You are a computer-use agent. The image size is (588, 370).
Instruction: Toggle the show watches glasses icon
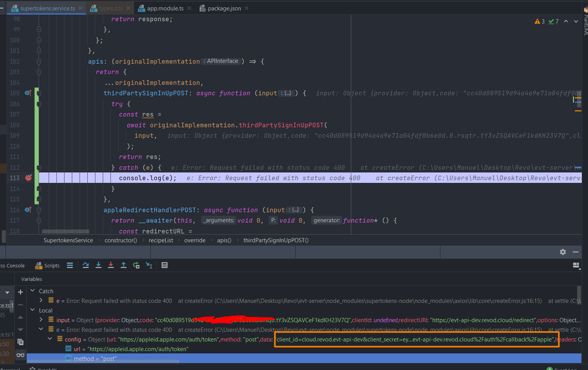[x=20, y=355]
